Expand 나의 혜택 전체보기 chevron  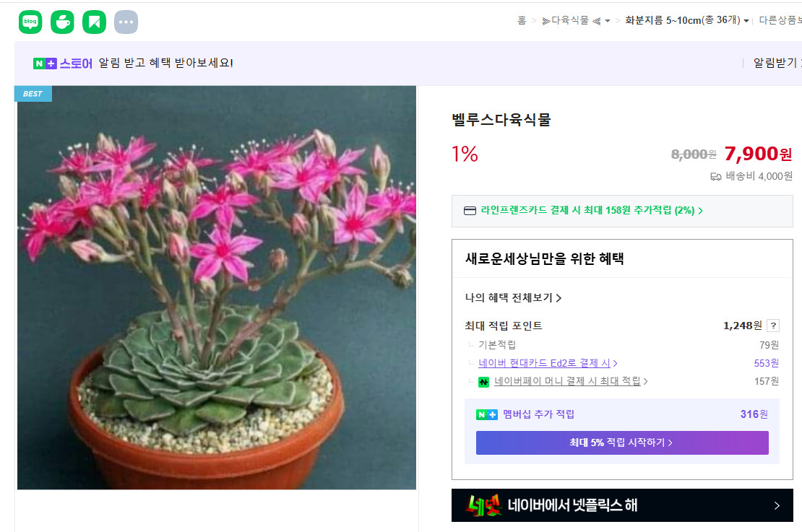click(x=559, y=298)
